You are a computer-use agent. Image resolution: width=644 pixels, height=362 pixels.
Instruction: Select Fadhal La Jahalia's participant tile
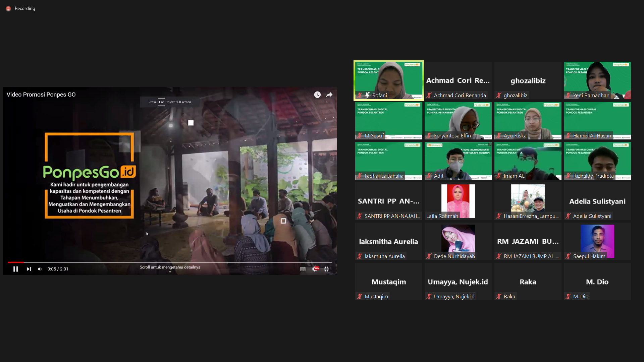pos(389,161)
